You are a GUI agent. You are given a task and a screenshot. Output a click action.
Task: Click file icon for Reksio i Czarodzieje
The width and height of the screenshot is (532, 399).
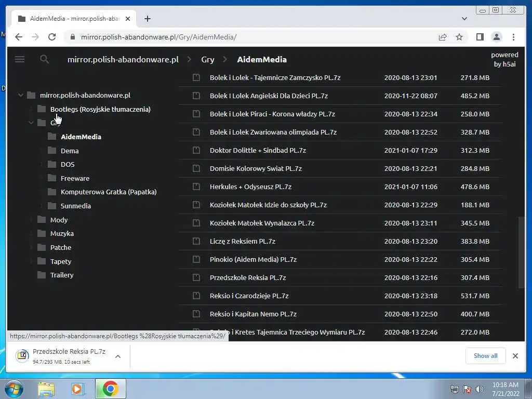[x=196, y=296]
